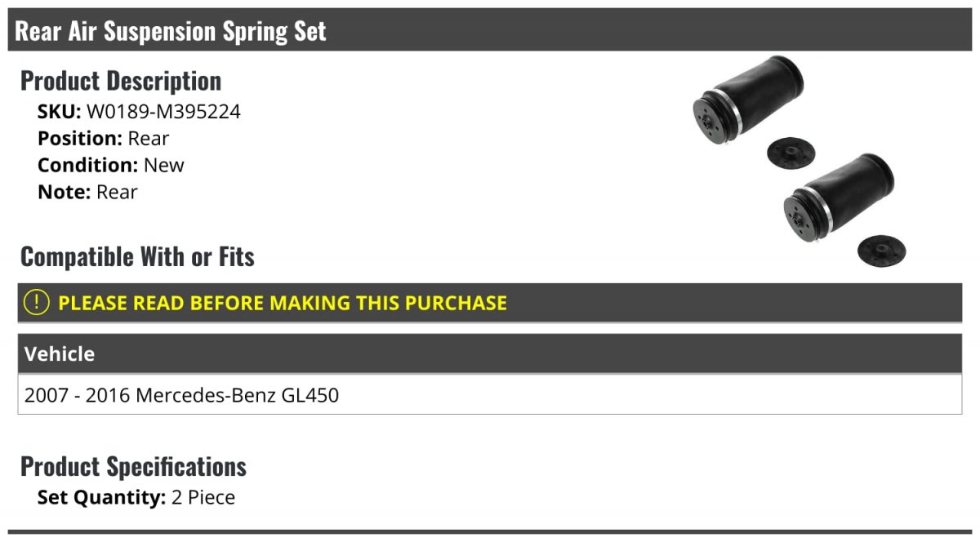Select the Rear Air Suspension Spring Set title bar

(x=490, y=31)
